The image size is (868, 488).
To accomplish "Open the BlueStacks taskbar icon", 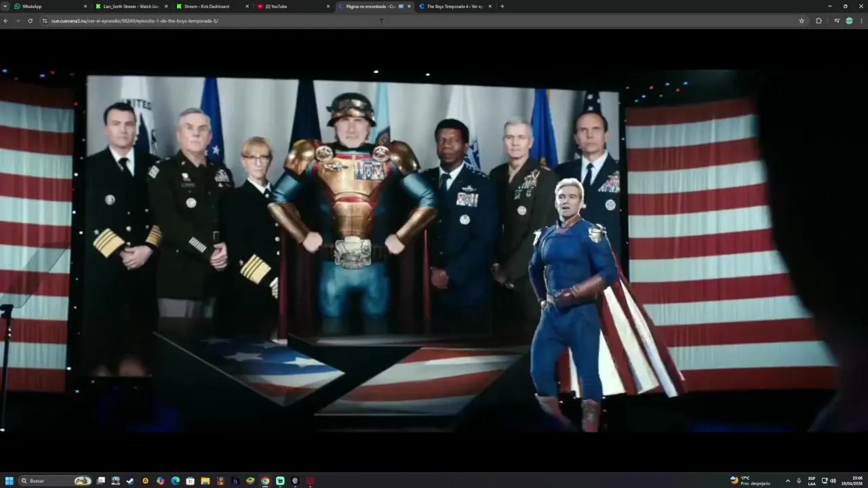I will [x=250, y=481].
